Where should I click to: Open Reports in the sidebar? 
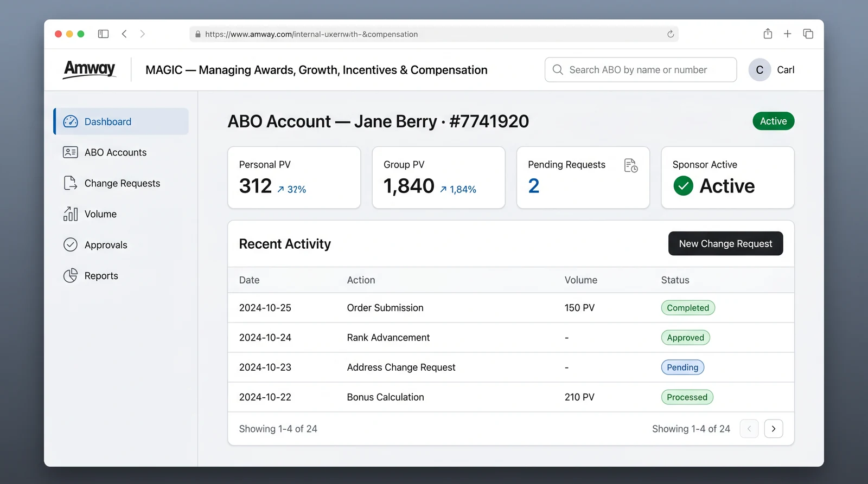click(121, 276)
